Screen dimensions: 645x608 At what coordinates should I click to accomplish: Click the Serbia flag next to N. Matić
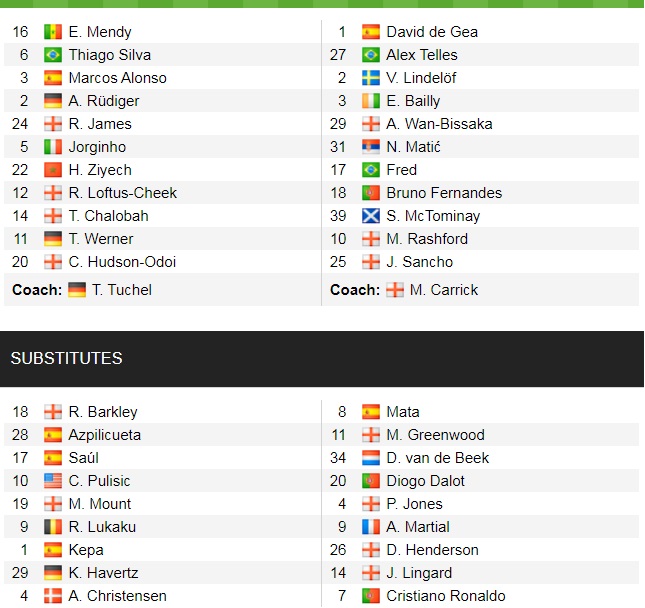click(x=371, y=147)
